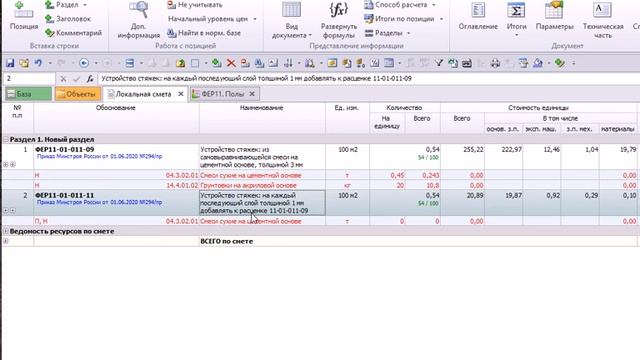Image resolution: width=640 pixels, height=360 pixels.
Task: Click the sort arrows toolbar icon
Action: pyautogui.click(x=288, y=63)
